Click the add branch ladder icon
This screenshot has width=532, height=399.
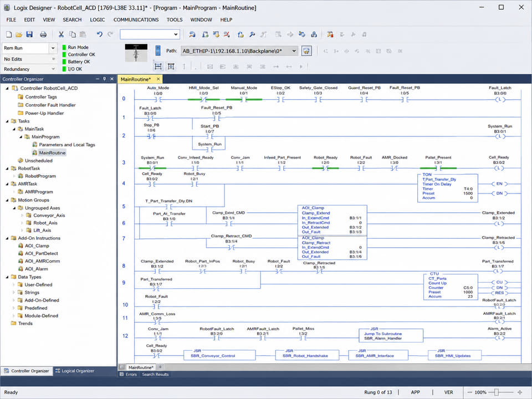pyautogui.click(x=171, y=66)
